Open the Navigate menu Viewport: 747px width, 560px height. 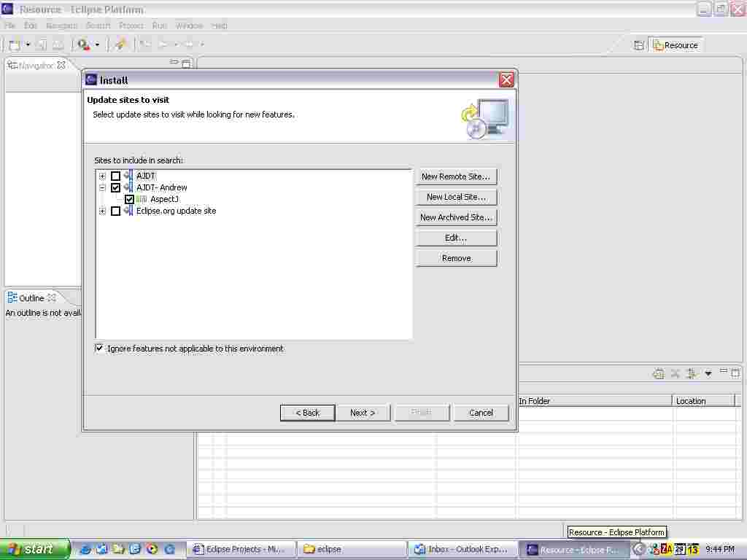click(x=61, y=26)
